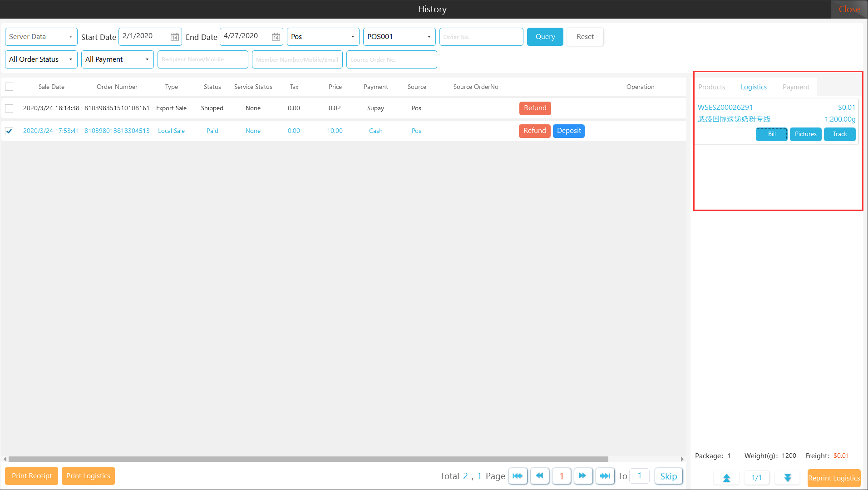Check the Export Sale order row checkbox

pos(9,108)
